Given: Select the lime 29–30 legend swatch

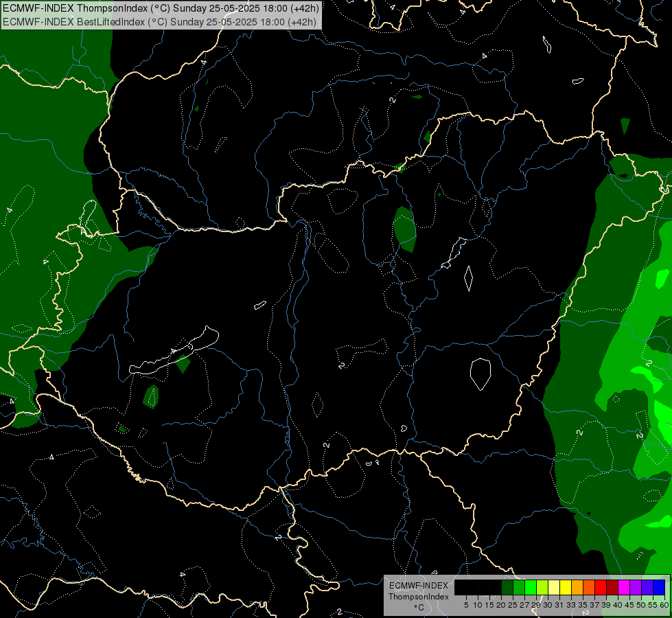Looking at the screenshot, I should click(x=542, y=588).
